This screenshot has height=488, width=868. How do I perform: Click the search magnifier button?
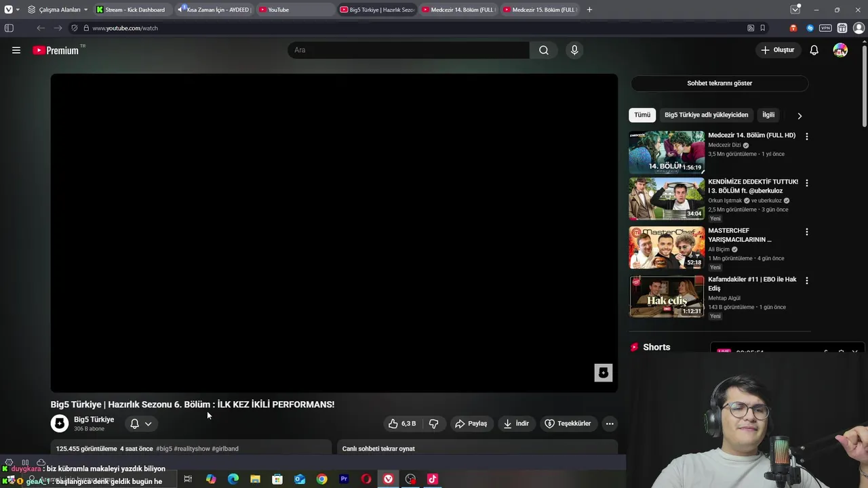(544, 50)
